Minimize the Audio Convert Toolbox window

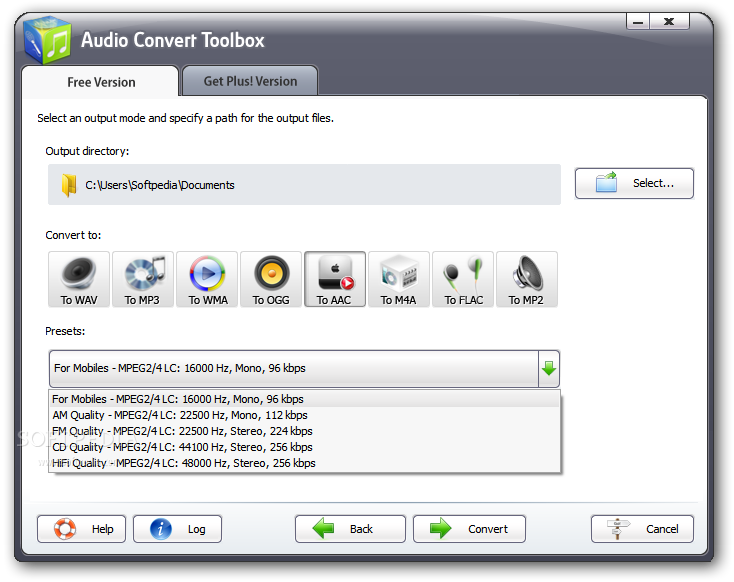(x=638, y=22)
